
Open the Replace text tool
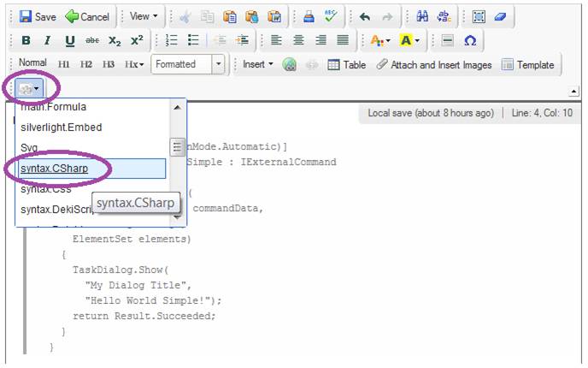tap(444, 16)
